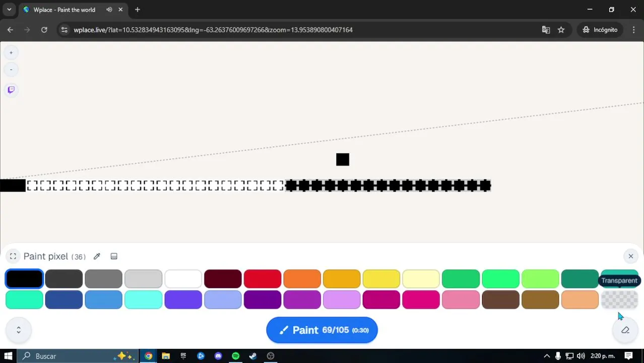Open the Windows Start menu
The height and width of the screenshot is (363, 644).
click(x=8, y=356)
